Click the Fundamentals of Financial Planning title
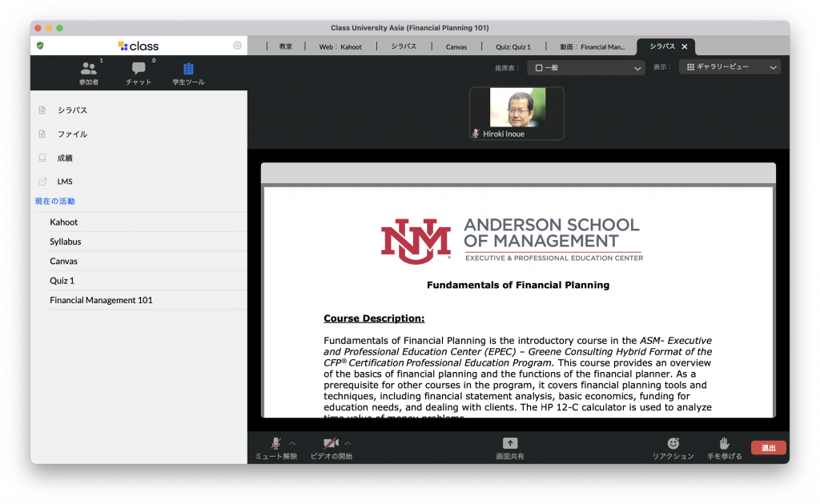Image resolution: width=820 pixels, height=504 pixels. (x=518, y=285)
